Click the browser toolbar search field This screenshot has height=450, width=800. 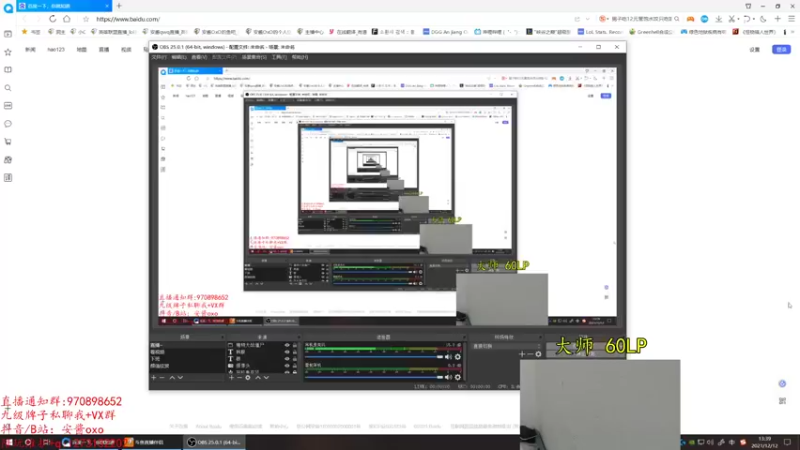[x=639, y=19]
